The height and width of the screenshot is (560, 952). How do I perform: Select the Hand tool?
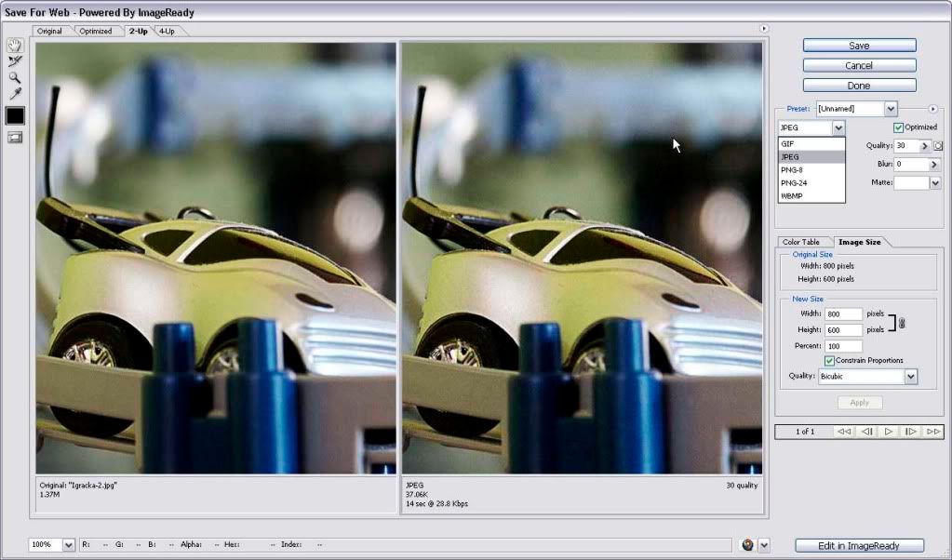pyautogui.click(x=15, y=46)
